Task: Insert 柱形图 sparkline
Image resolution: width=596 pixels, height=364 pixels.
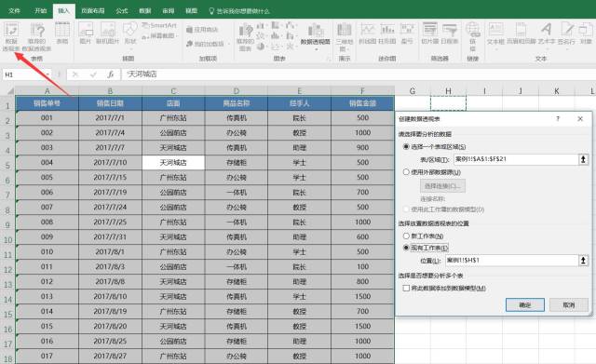Action: coord(387,34)
